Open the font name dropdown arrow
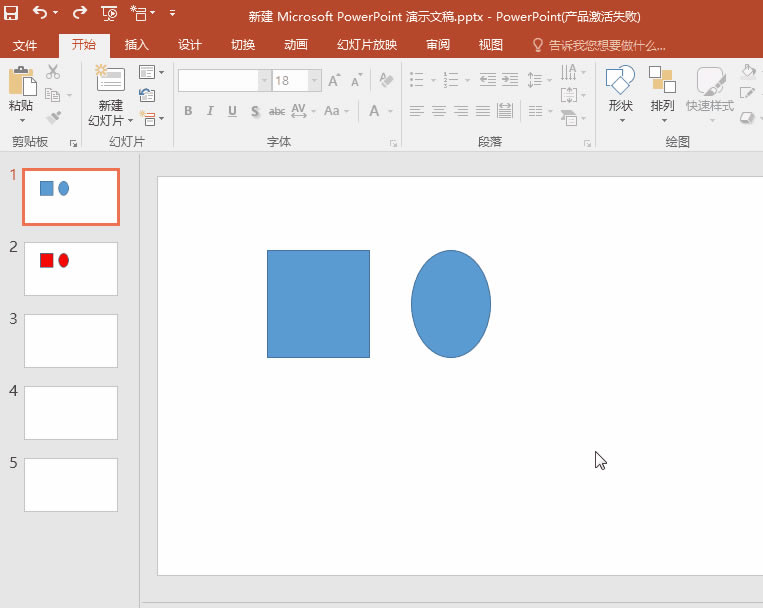The image size is (763, 608). coord(264,81)
